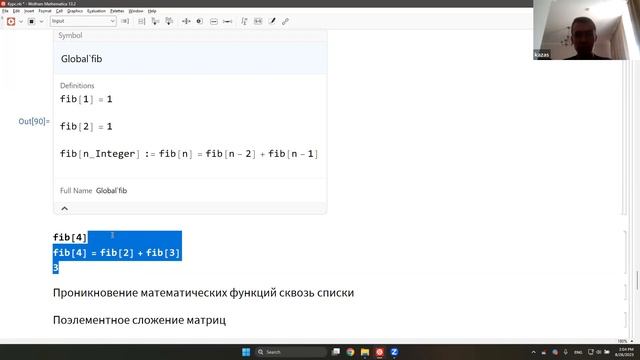Open the dropdown arrow beside the Evaluate button

pyautogui.click(x=21, y=21)
